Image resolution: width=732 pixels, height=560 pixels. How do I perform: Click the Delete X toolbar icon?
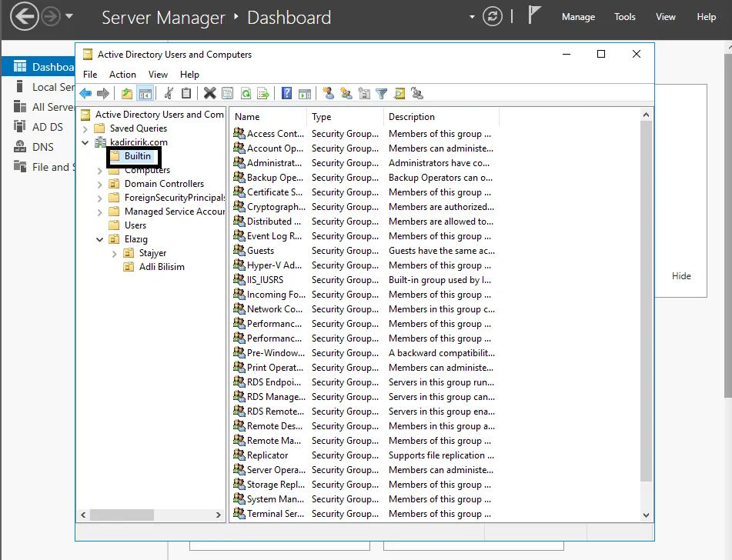coord(209,93)
